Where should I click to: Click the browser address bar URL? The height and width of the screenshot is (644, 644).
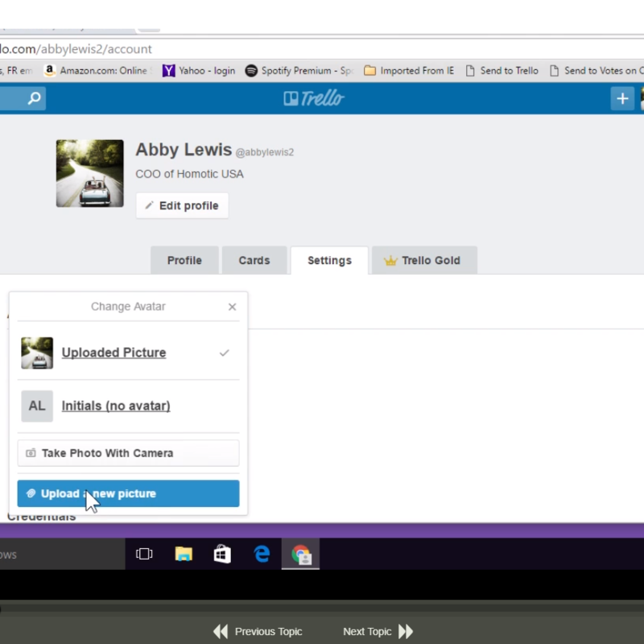tap(76, 49)
